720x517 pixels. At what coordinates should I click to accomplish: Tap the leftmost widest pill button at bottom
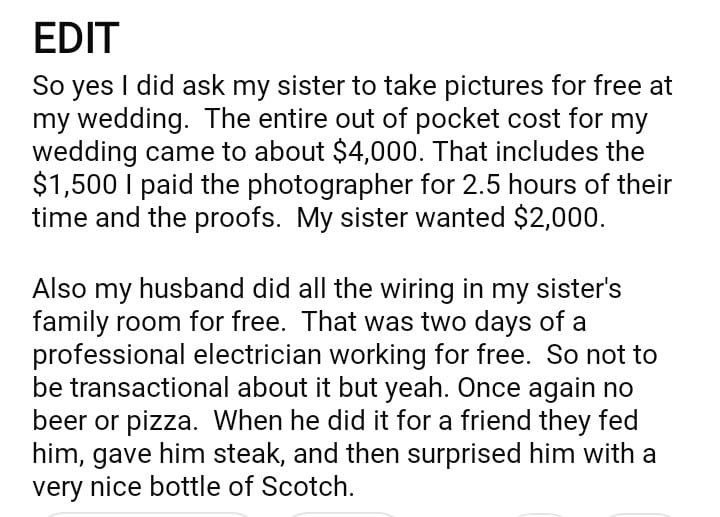tap(148, 514)
